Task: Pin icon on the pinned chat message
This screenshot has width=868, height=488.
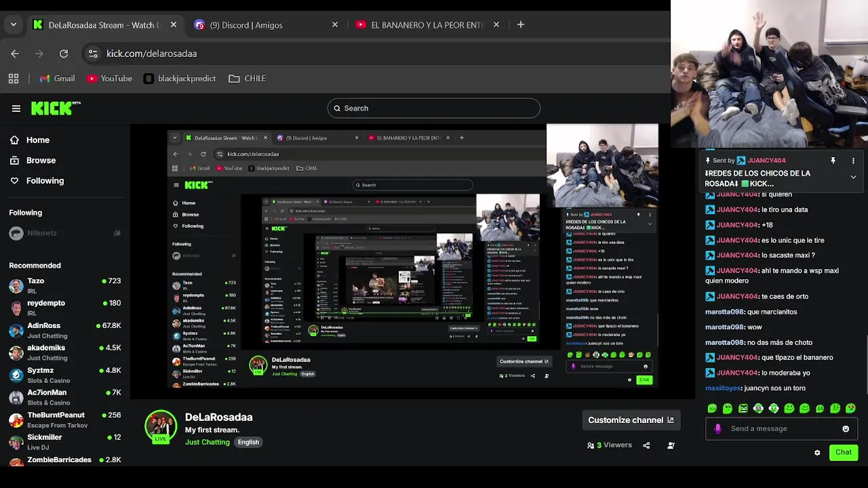Action: [833, 161]
